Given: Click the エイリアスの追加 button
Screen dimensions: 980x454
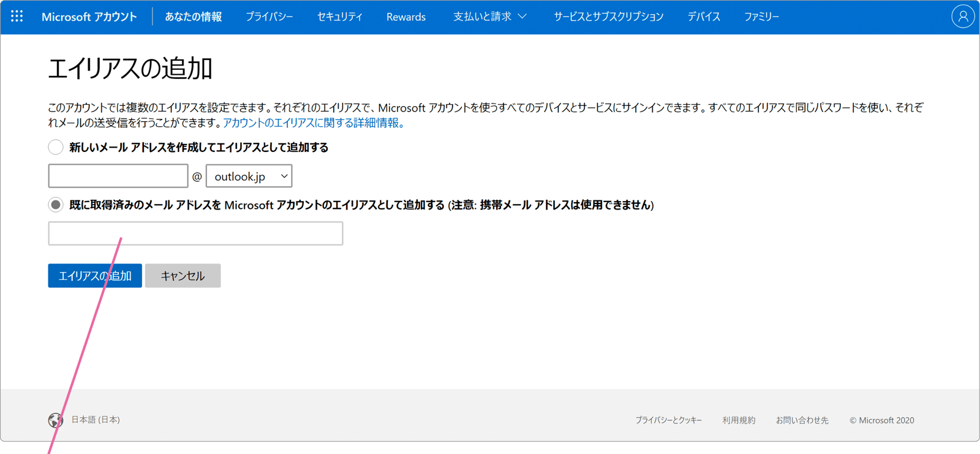Looking at the screenshot, I should pyautogui.click(x=95, y=276).
